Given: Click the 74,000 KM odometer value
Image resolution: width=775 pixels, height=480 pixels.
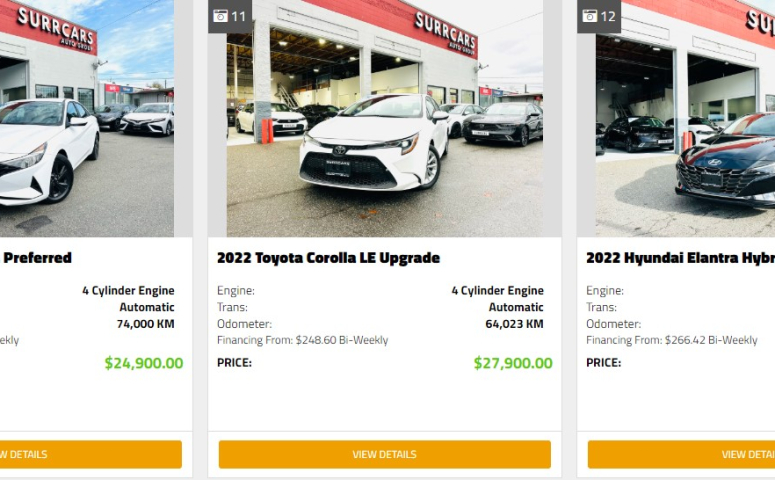Looking at the screenshot, I should [x=145, y=324].
